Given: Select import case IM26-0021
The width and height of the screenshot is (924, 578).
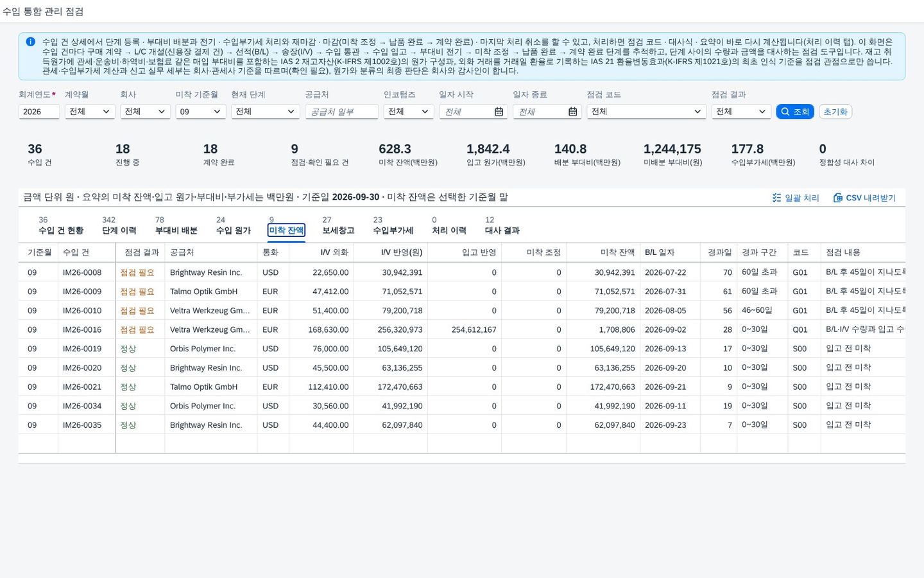Looking at the screenshot, I should click(82, 387).
